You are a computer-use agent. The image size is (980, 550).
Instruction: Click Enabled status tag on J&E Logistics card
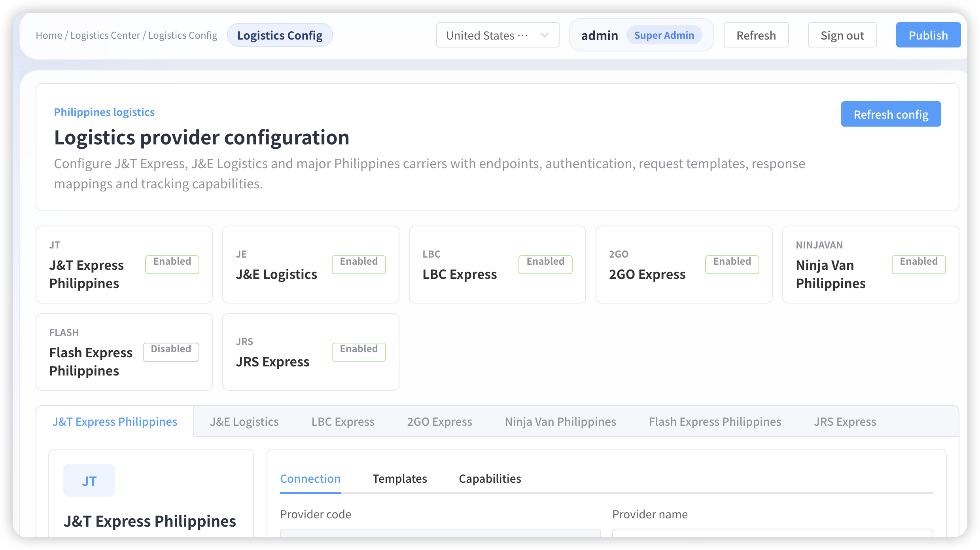point(359,264)
